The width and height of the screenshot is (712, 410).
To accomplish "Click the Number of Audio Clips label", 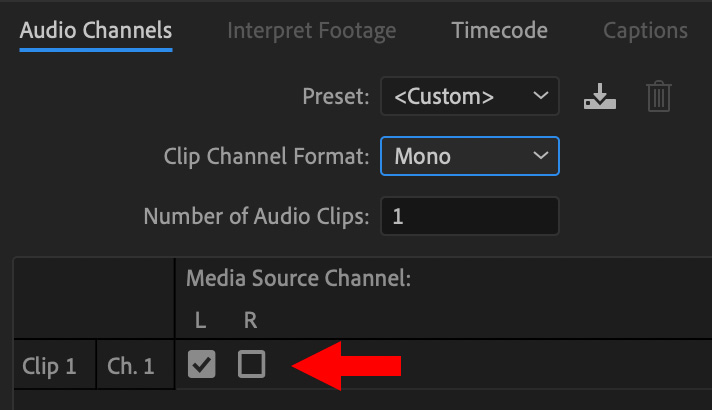I will tap(257, 217).
